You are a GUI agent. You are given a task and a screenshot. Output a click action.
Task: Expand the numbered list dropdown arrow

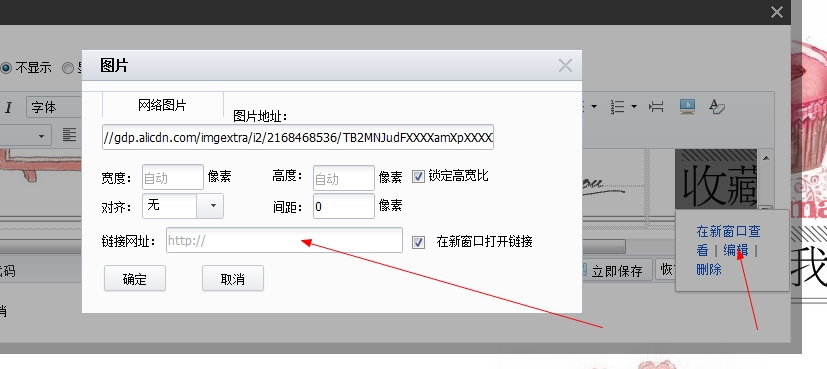(633, 106)
